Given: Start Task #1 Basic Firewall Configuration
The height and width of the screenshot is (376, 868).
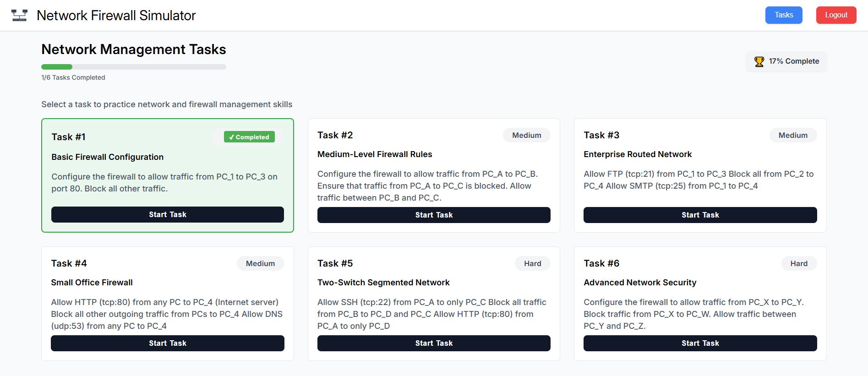Looking at the screenshot, I should click(167, 215).
